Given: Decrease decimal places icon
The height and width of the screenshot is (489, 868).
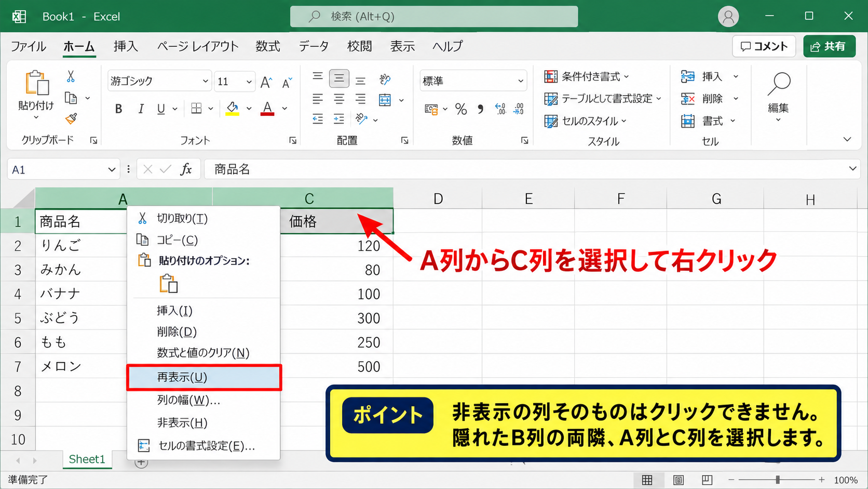Looking at the screenshot, I should coord(518,109).
